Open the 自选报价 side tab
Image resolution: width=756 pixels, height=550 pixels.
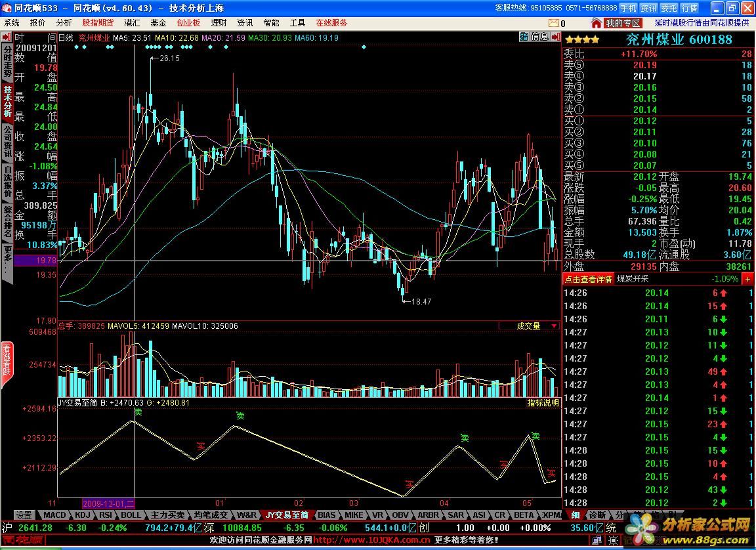point(7,182)
